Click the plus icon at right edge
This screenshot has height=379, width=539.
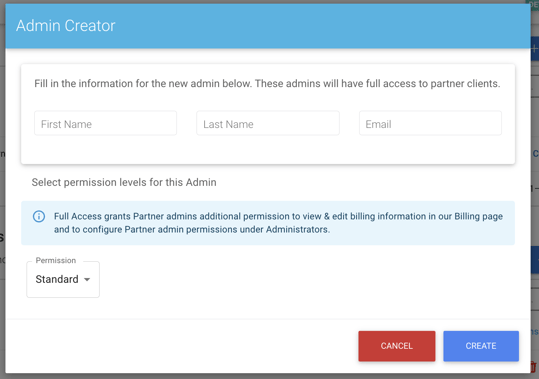point(535,49)
